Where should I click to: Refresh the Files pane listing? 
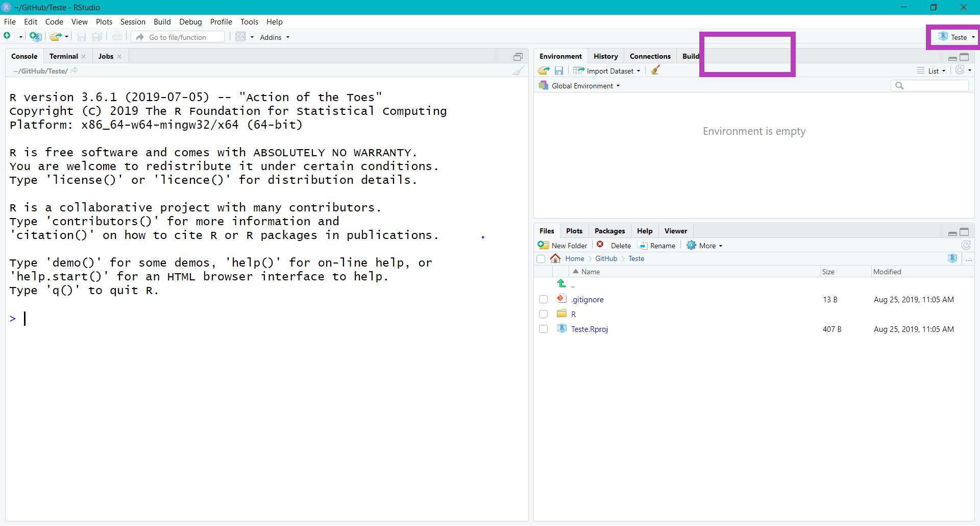966,245
